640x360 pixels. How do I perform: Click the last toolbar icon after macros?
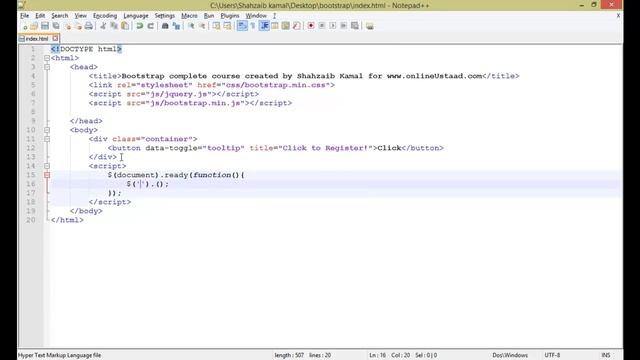click(x=369, y=26)
